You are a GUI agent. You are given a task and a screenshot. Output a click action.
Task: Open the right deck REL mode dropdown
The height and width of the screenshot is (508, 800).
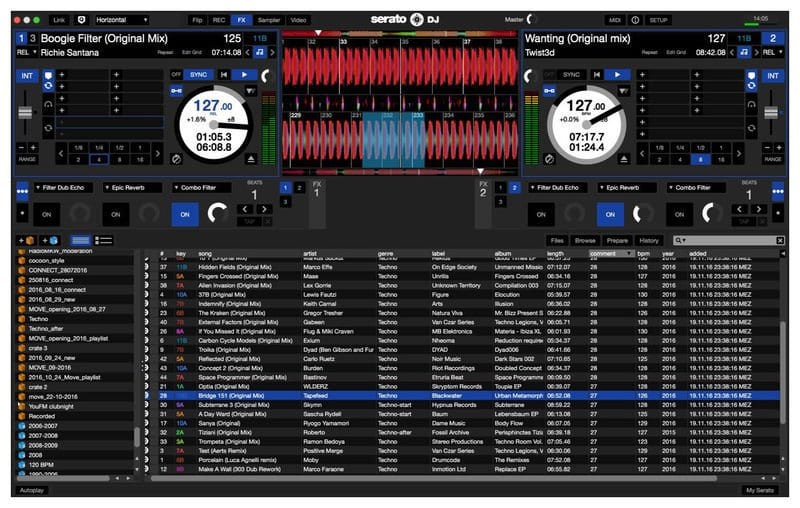pos(772,52)
